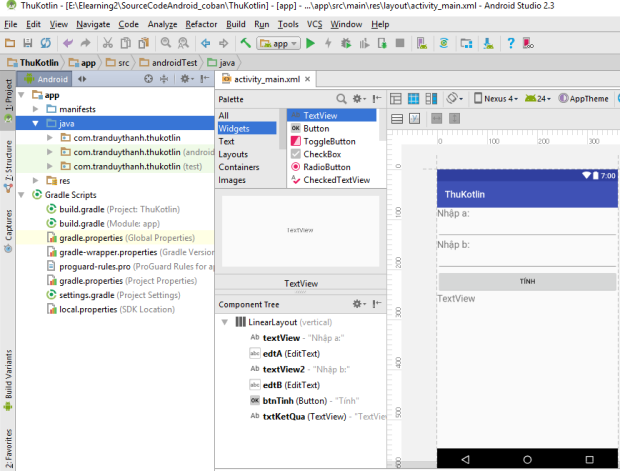This screenshot has width=620, height=471.
Task: Run the app with the green play button
Action: coord(310,43)
